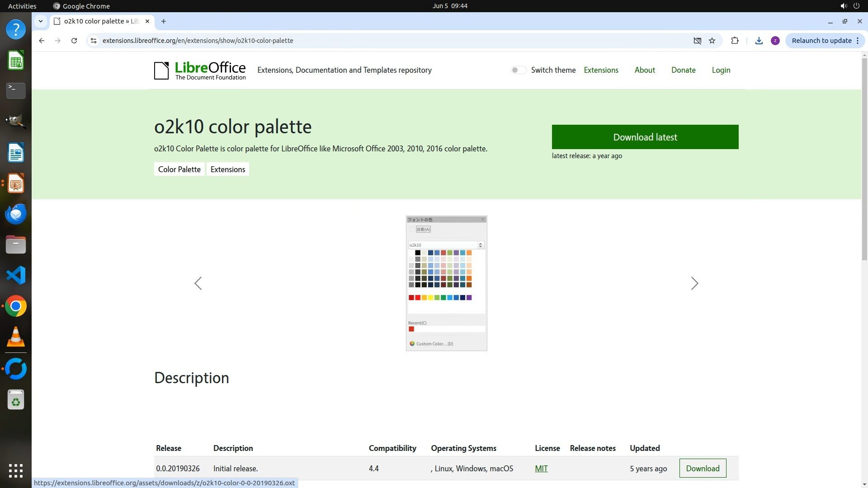Click the Color Palette tag
Viewport: 868px width, 488px height.
point(179,169)
